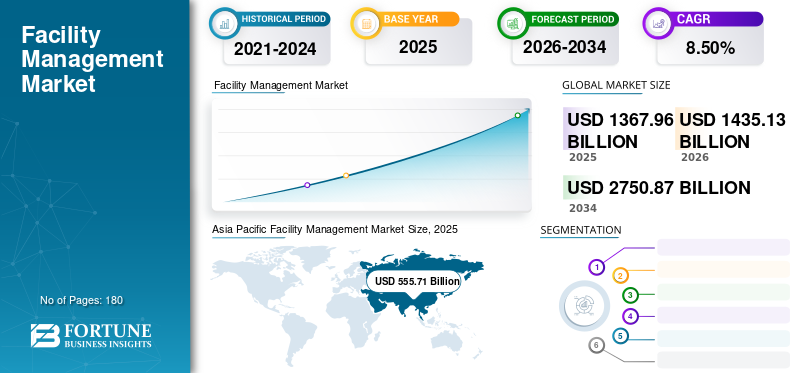Click USD 1367.96 Billion figure

pos(620,130)
